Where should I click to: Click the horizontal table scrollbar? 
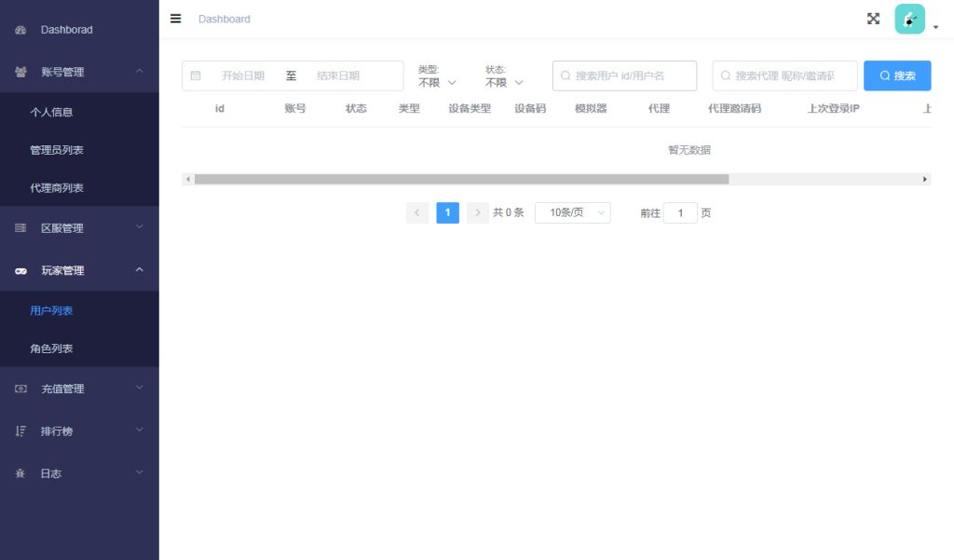(461, 179)
